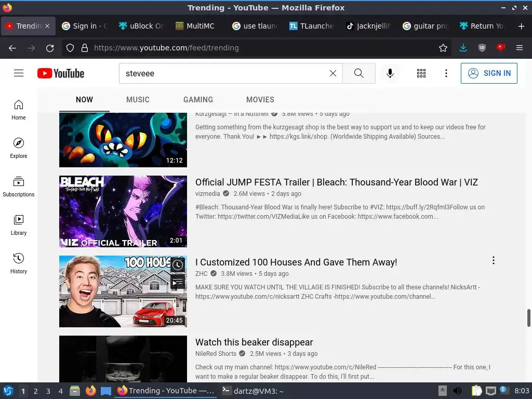Screen dimensions: 532x399
Task: Switch to the 'use tlauncher' tab
Action: click(x=255, y=26)
